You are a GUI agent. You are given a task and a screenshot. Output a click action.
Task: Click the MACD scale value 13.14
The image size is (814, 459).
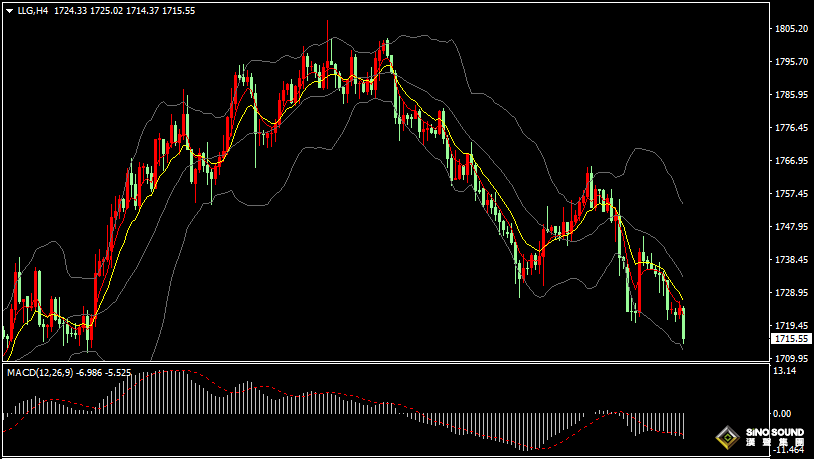click(786, 371)
